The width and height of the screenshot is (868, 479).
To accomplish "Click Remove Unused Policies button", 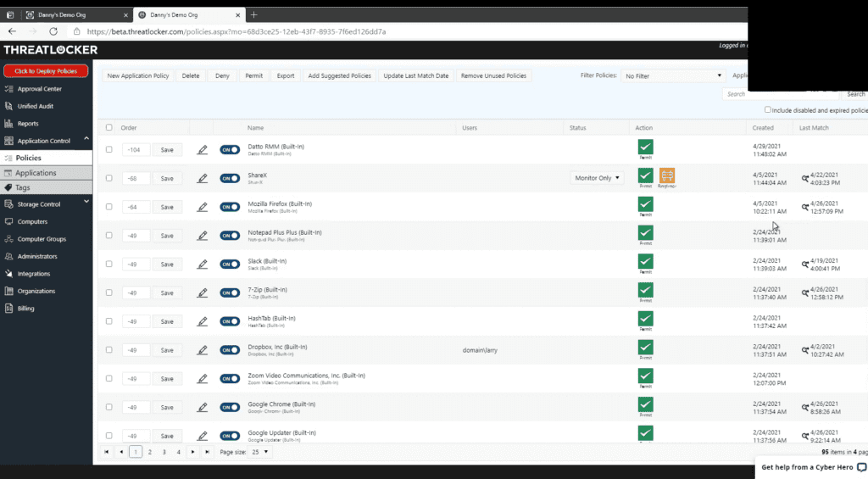I will (494, 75).
